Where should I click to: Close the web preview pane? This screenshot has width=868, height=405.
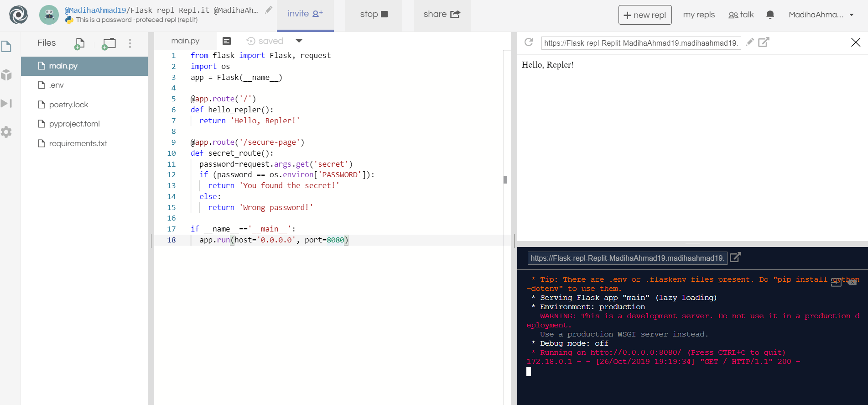pyautogui.click(x=856, y=42)
